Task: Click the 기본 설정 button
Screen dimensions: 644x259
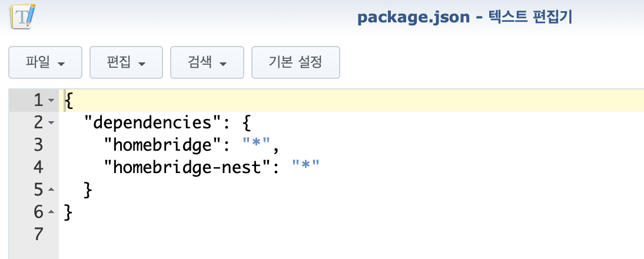Action: pos(296,62)
